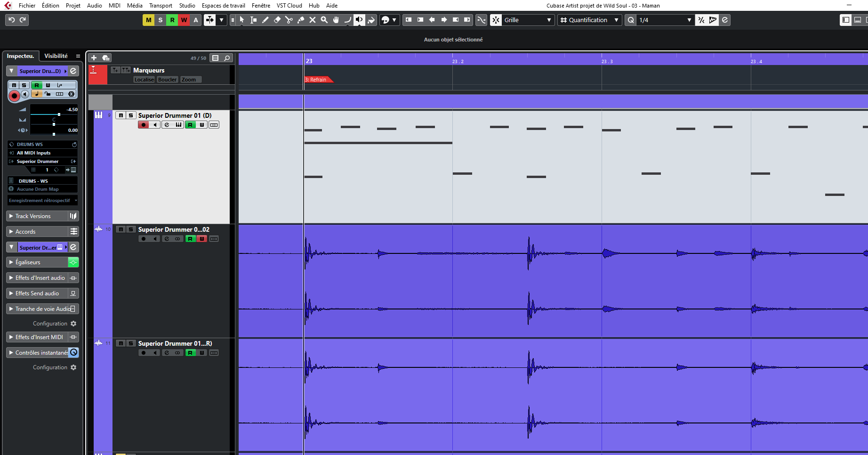
Task: Select the Play speaker tool
Action: [360, 20]
